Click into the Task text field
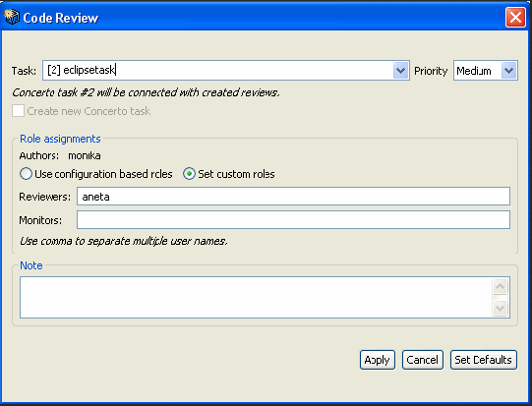Viewport: 532px width, 406px height. (218, 71)
